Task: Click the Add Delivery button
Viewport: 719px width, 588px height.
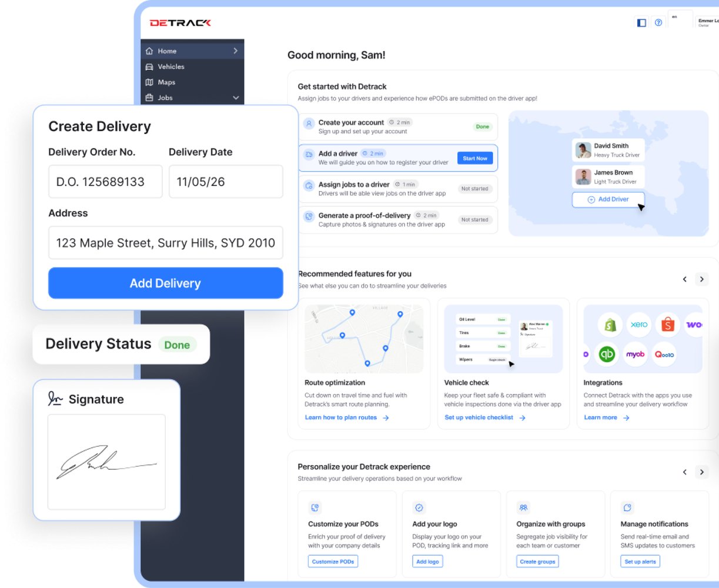Action: (x=166, y=283)
